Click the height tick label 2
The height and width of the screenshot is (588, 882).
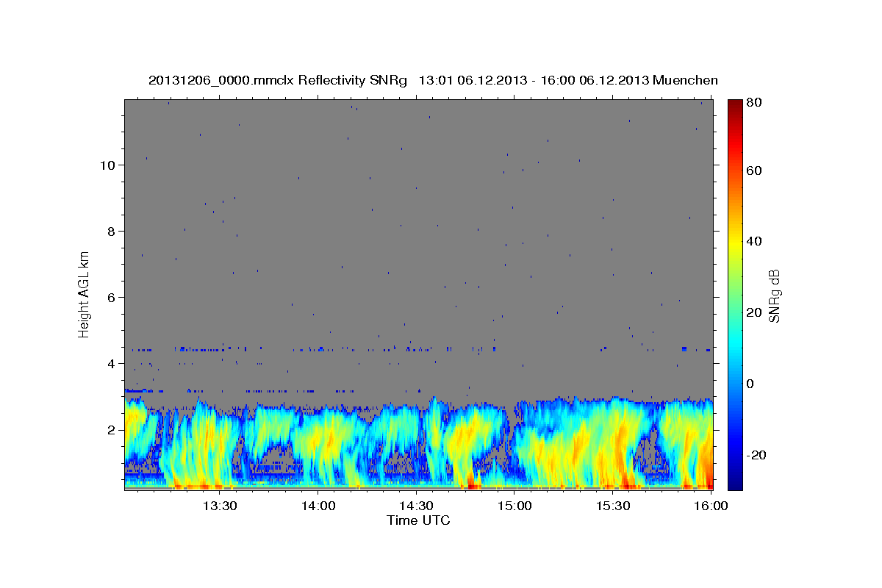click(112, 430)
